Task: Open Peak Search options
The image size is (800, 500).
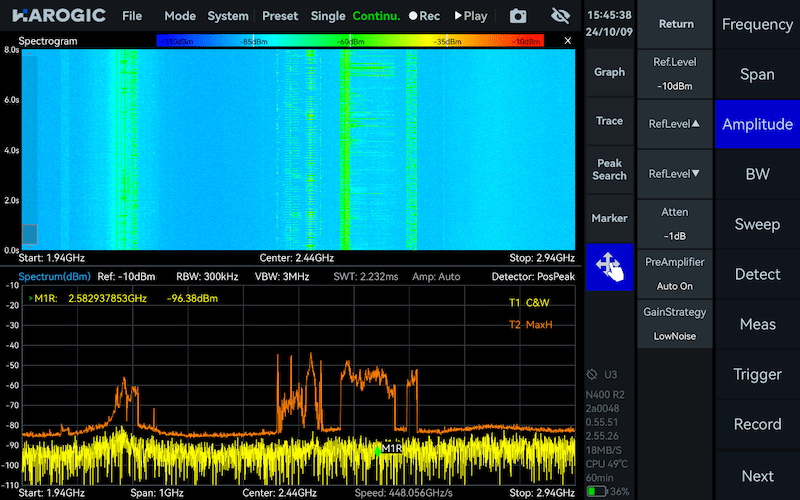Action: 609,169
